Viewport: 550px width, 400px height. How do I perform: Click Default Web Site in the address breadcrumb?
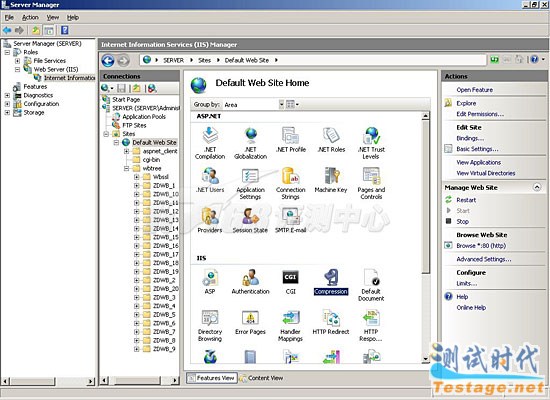pyautogui.click(x=247, y=60)
